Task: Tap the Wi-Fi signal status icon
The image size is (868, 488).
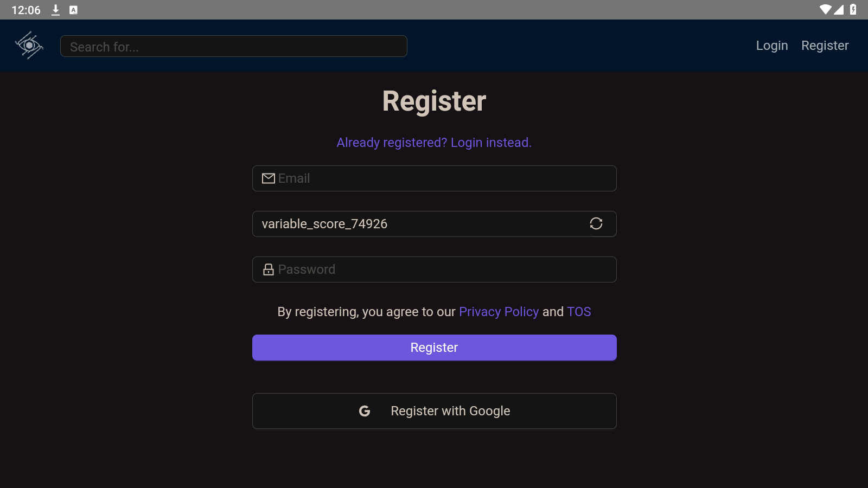Action: [825, 10]
